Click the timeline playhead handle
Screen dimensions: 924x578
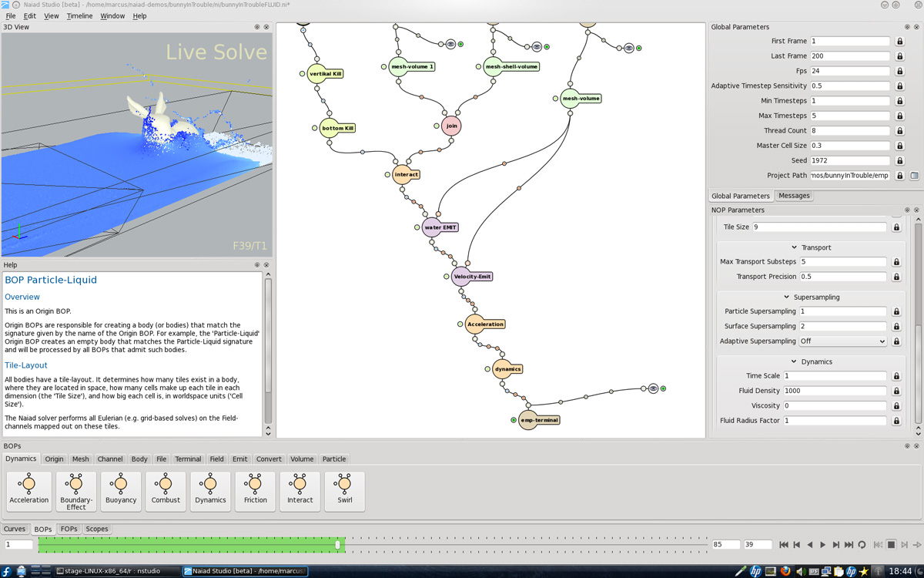point(337,545)
